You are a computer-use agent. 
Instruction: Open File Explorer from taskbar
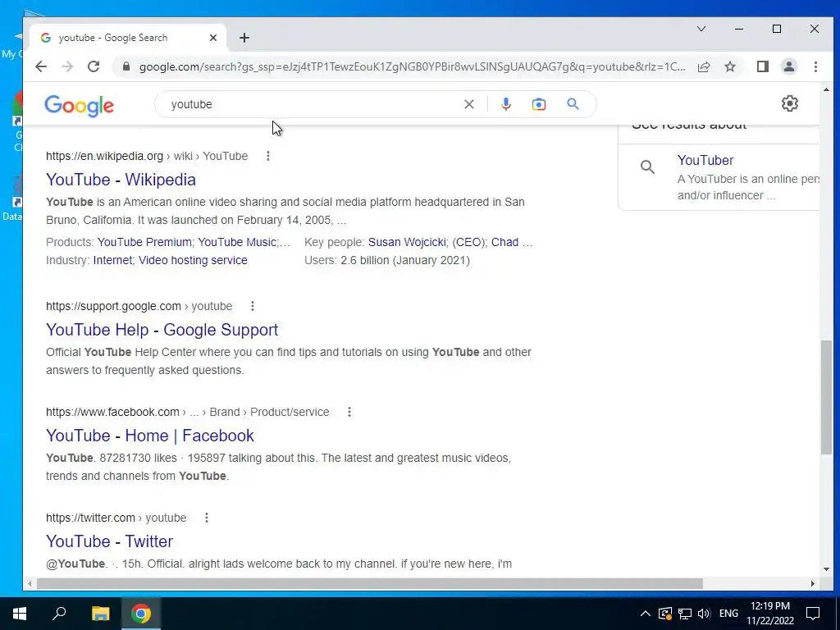[x=100, y=614]
